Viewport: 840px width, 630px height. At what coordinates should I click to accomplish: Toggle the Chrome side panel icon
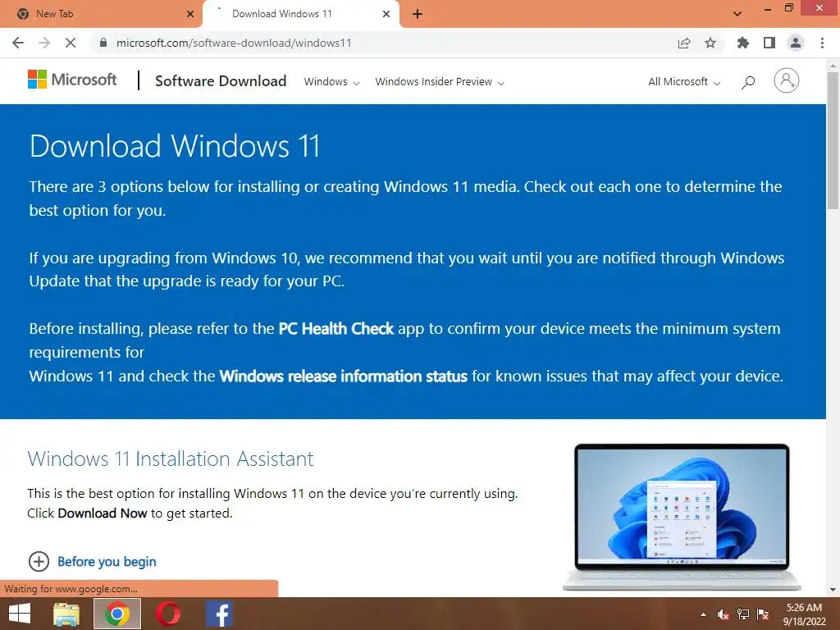pyautogui.click(x=769, y=43)
